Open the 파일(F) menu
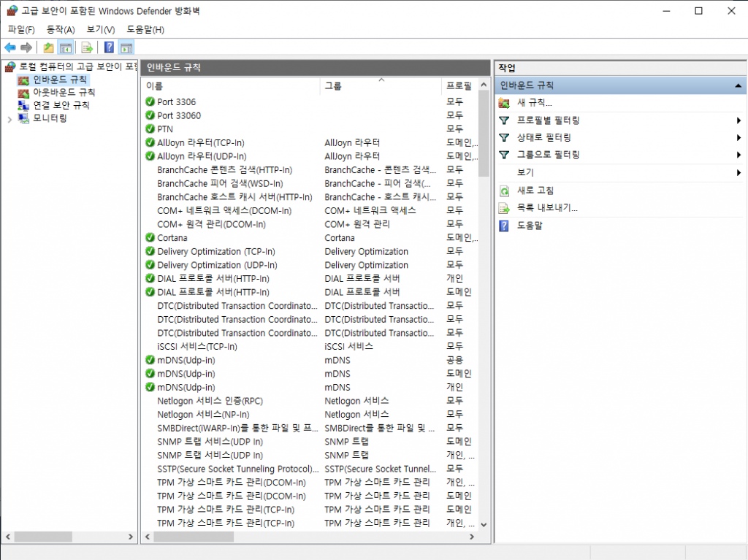 [21, 30]
